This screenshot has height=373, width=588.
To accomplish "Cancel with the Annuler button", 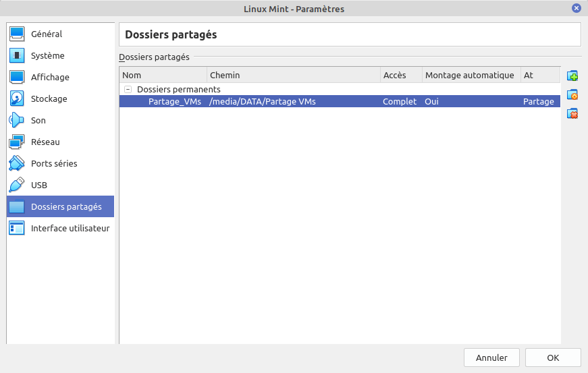I will click(x=491, y=357).
